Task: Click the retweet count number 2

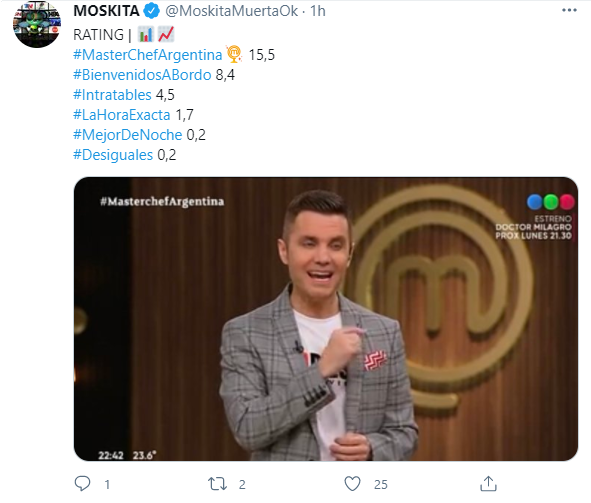Action: point(242,485)
